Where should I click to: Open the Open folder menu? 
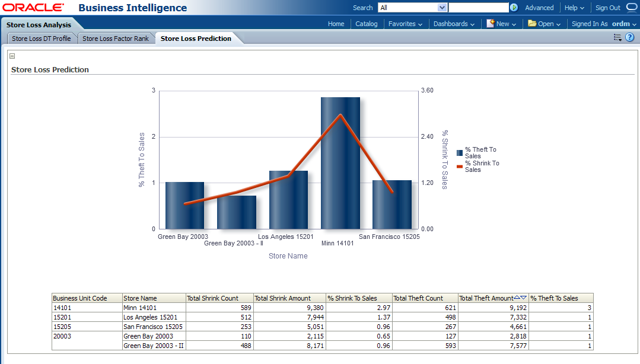coord(544,24)
